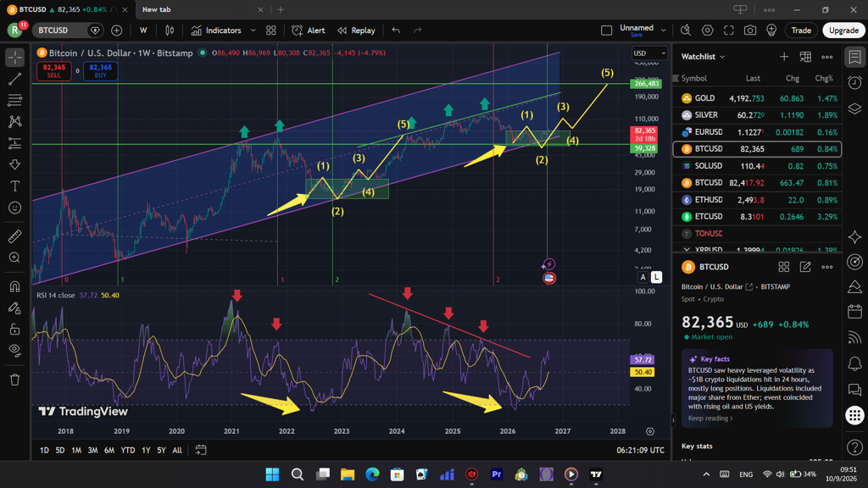Viewport: 868px width, 488px height.
Task: Open the Alert creation button
Action: coord(309,30)
